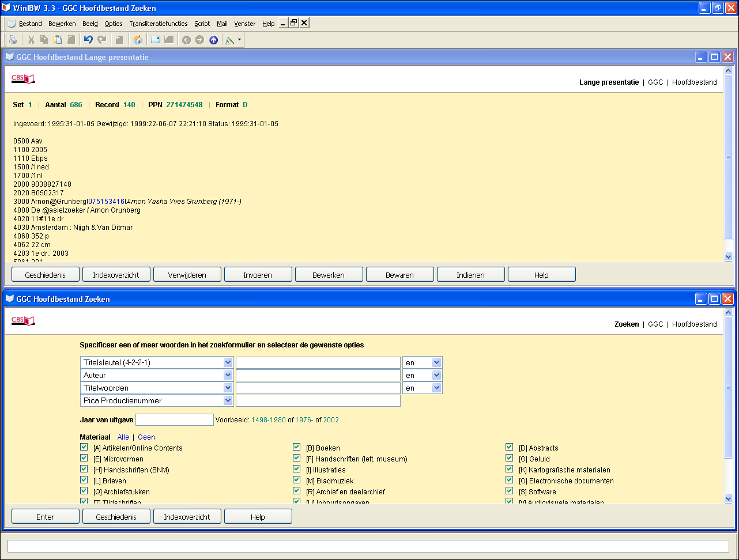Click the blue up arrow circle icon
739x560 pixels.
tap(213, 40)
